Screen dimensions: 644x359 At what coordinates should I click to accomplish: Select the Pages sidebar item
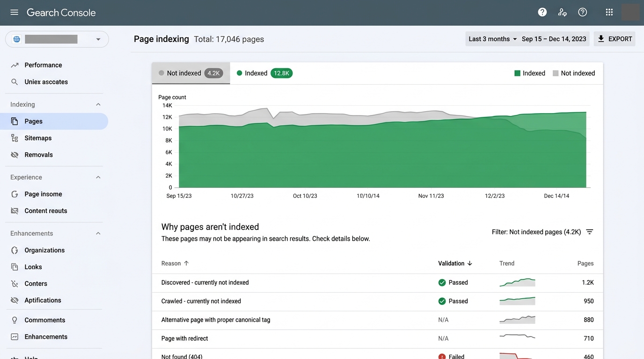[x=54, y=121]
